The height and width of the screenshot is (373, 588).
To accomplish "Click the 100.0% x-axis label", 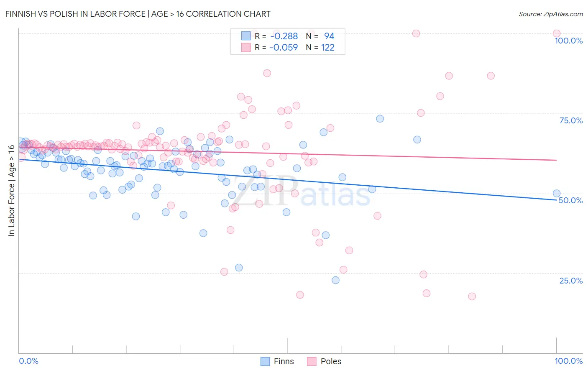I will (x=569, y=361).
